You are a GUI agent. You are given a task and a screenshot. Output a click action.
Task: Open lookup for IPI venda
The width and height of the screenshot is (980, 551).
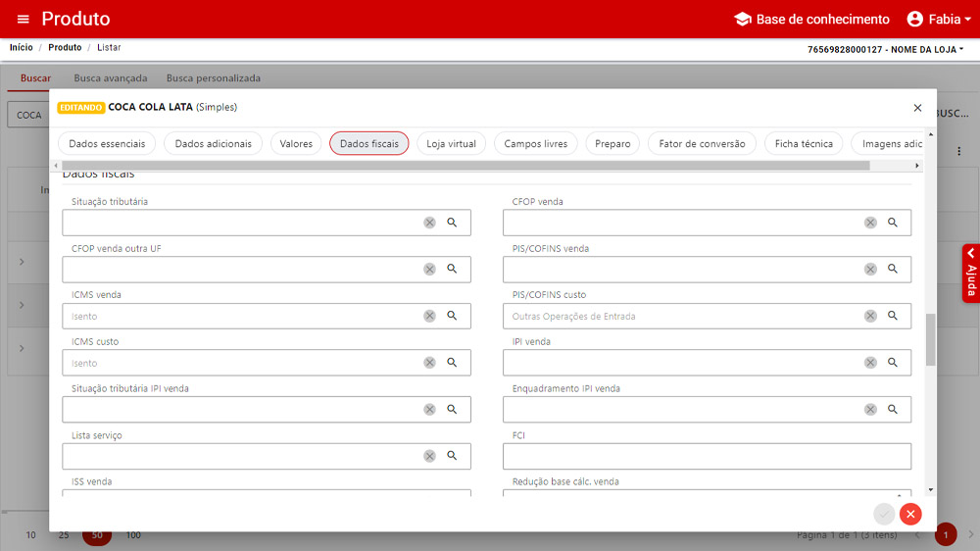pos(893,363)
